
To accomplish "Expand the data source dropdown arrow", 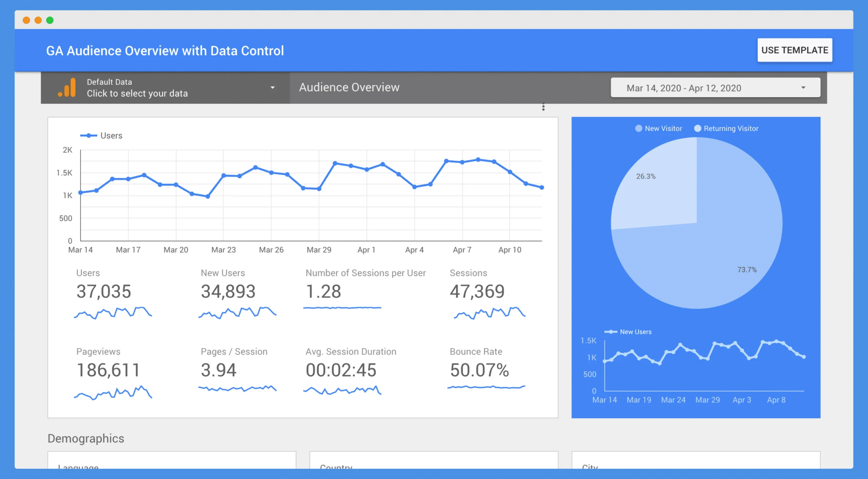I will click(272, 88).
